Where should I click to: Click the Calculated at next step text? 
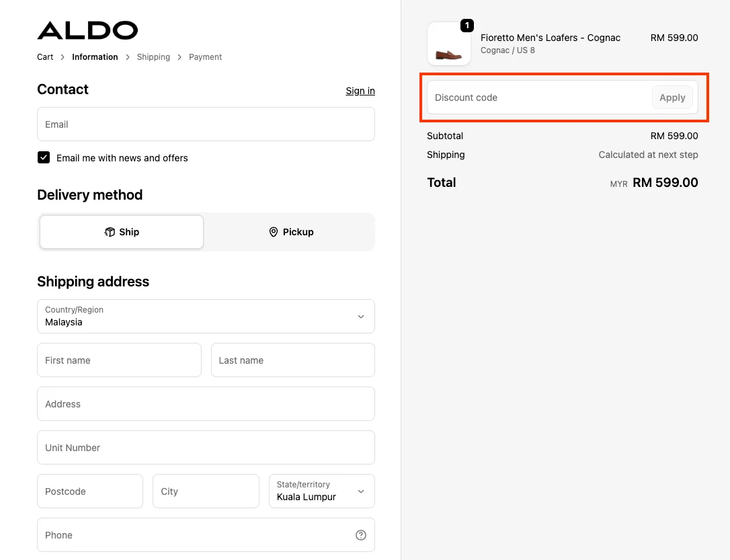(648, 155)
